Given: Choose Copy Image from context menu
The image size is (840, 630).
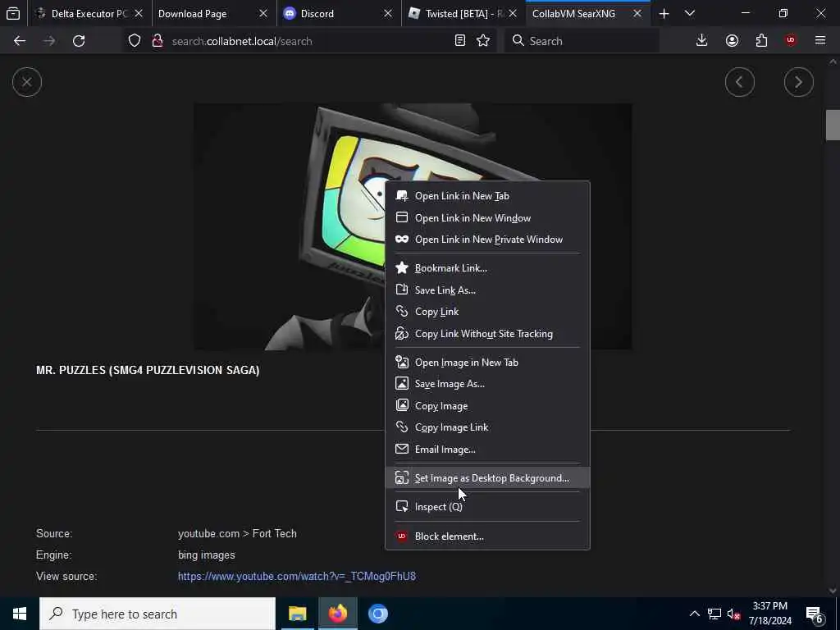Looking at the screenshot, I should pos(487,406).
